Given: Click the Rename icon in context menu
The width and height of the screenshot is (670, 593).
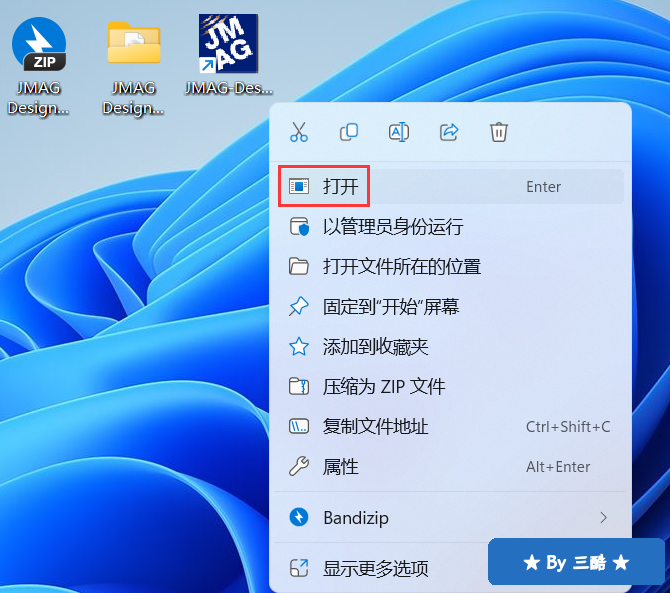Looking at the screenshot, I should tap(399, 132).
